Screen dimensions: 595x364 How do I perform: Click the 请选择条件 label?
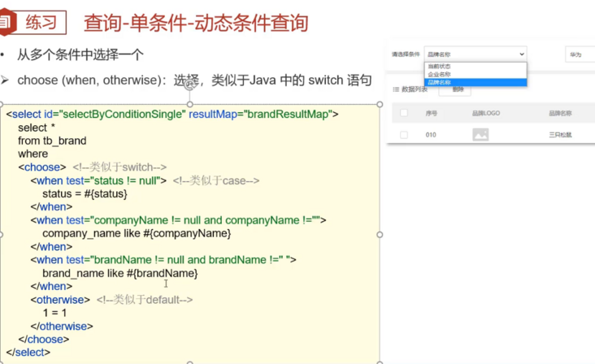(x=406, y=54)
